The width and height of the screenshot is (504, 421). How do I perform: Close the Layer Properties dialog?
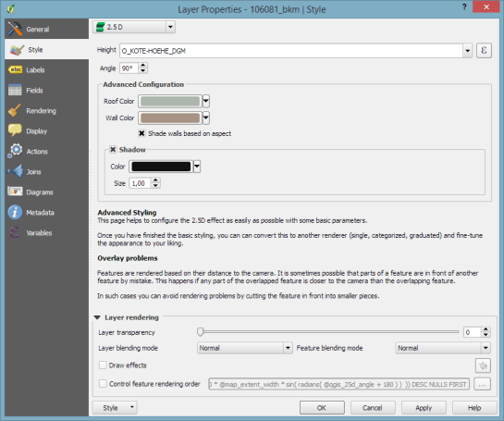pyautogui.click(x=486, y=6)
